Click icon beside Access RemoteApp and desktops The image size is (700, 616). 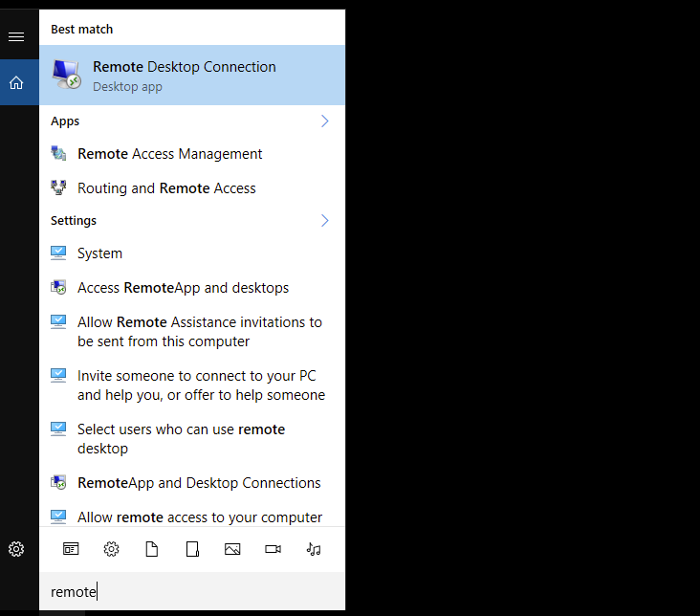pyautogui.click(x=58, y=287)
